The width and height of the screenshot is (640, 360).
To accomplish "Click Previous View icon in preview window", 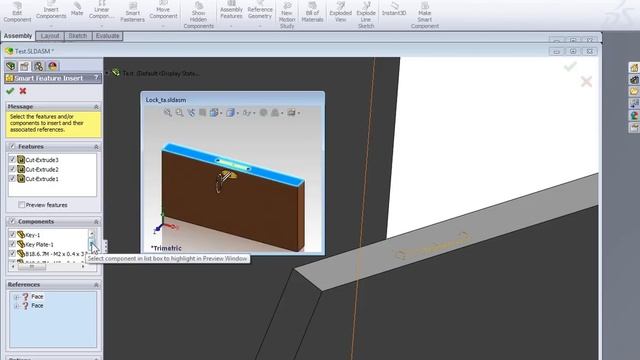I will click(x=191, y=113).
